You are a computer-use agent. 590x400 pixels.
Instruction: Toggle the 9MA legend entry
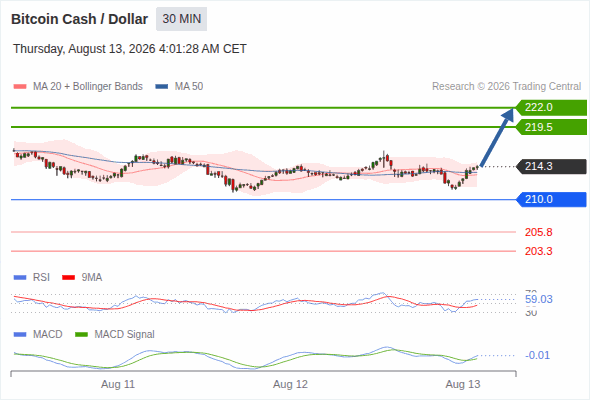(82, 277)
